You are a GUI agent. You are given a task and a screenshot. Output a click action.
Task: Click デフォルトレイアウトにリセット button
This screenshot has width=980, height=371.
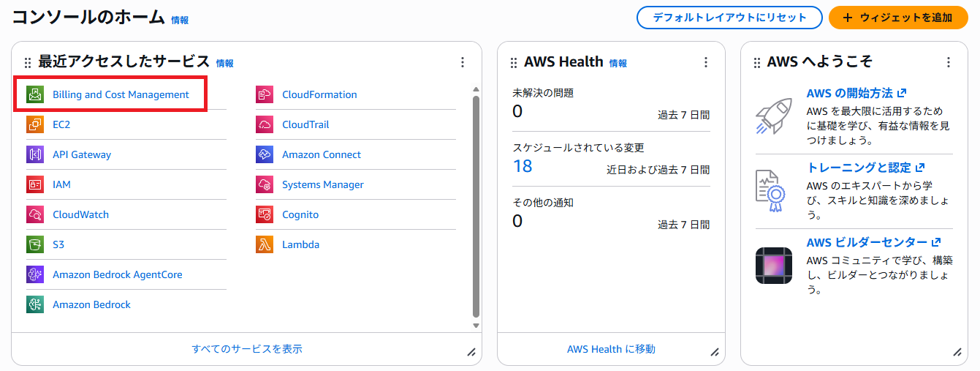(729, 18)
